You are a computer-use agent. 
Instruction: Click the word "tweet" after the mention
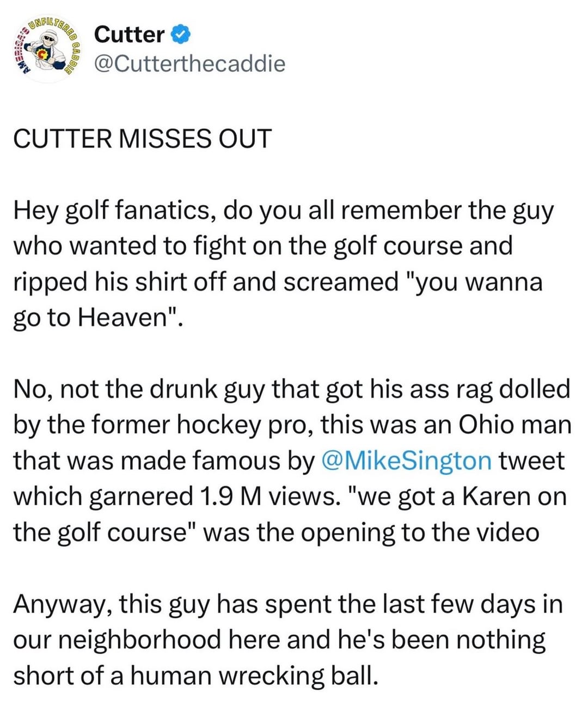pyautogui.click(x=531, y=461)
